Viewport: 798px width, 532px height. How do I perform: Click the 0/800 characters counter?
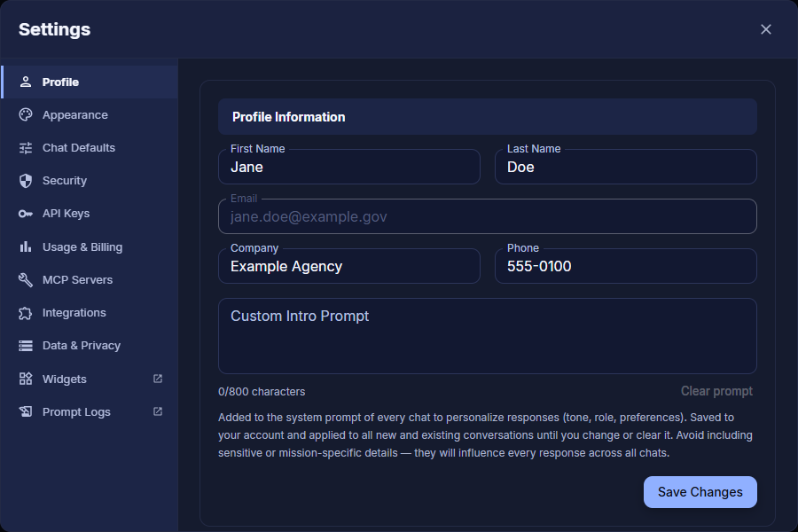(262, 392)
